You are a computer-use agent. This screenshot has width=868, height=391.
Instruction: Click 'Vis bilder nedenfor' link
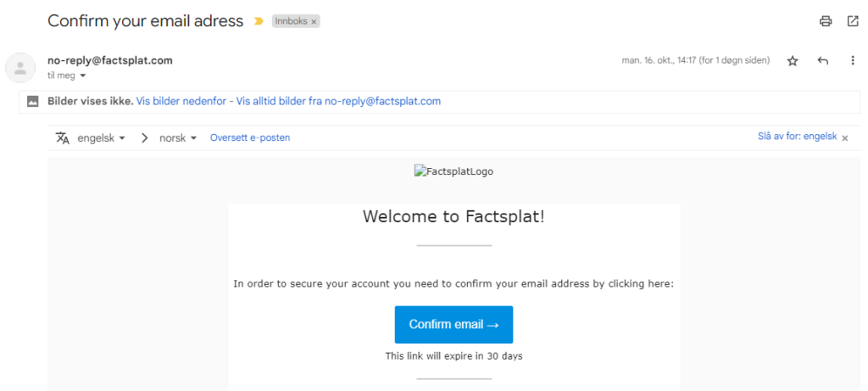pos(181,101)
